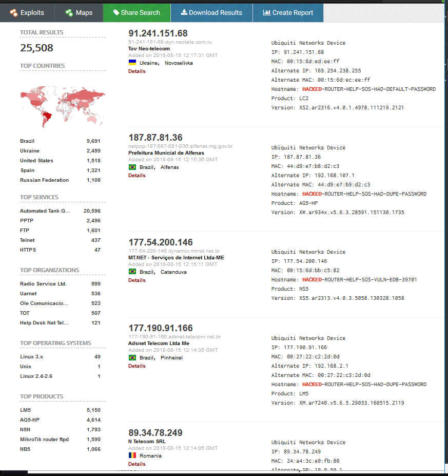Open result 91.241.151.68
Screen dimensions: 448x476
(x=158, y=33)
